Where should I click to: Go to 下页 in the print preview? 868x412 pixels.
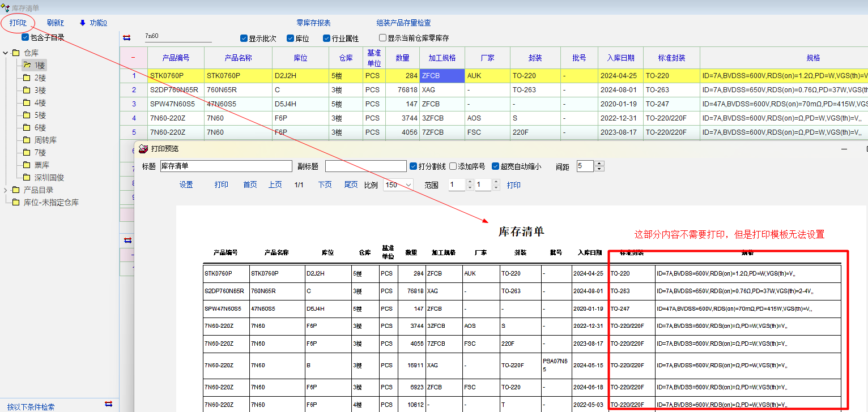pyautogui.click(x=325, y=185)
